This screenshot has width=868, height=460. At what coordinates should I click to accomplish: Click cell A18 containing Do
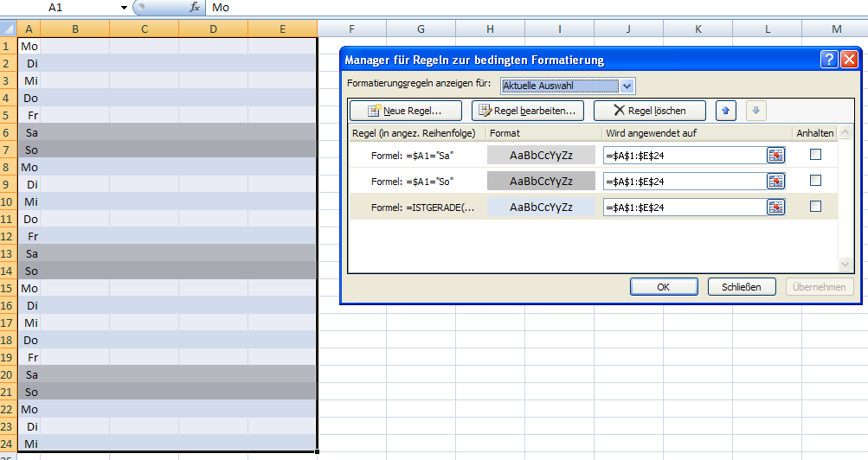point(29,340)
